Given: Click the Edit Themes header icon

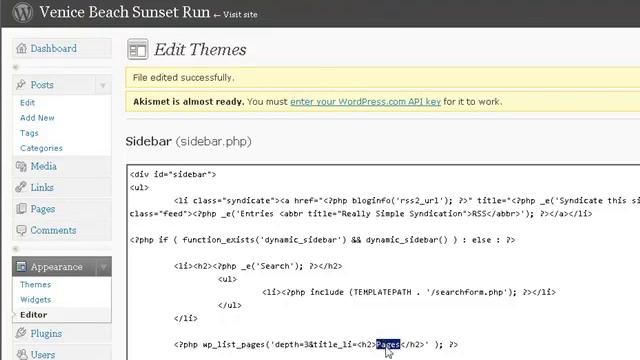Looking at the screenshot, I should pyautogui.click(x=138, y=49).
